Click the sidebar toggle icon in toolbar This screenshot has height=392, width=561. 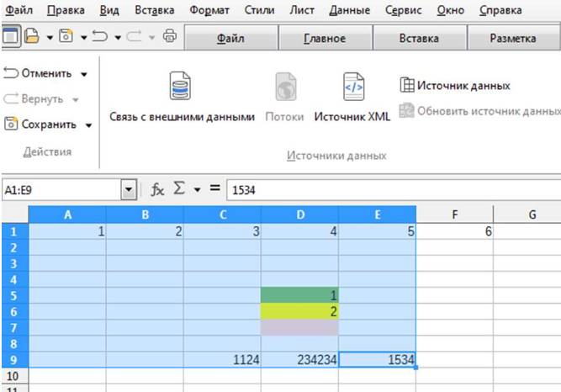click(x=11, y=36)
